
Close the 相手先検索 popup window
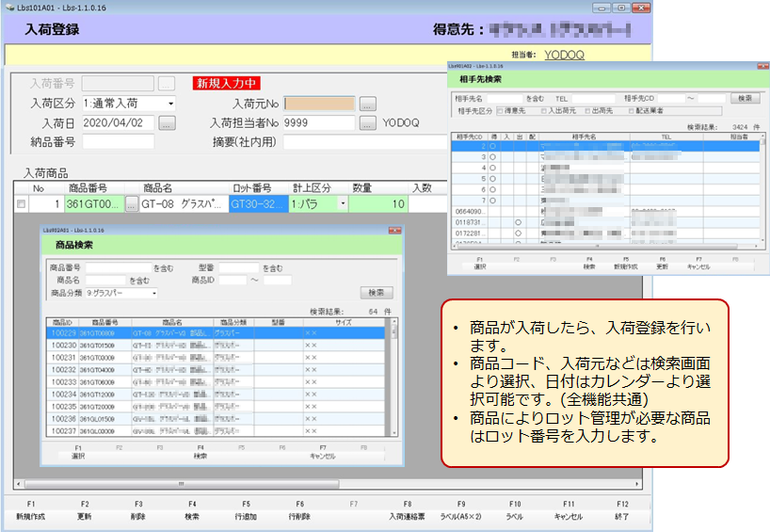pyautogui.click(x=760, y=67)
